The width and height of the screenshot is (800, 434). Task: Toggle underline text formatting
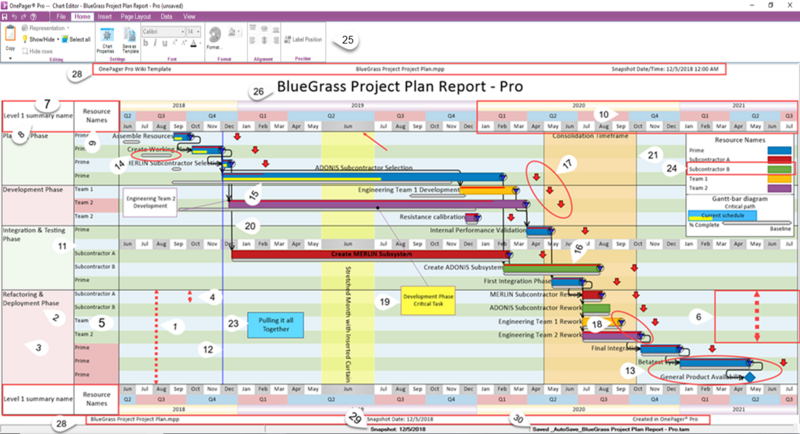pyautogui.click(x=165, y=43)
